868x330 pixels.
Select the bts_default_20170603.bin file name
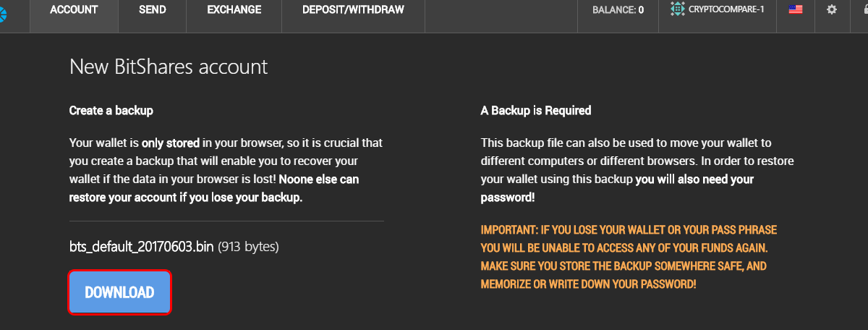(x=142, y=247)
